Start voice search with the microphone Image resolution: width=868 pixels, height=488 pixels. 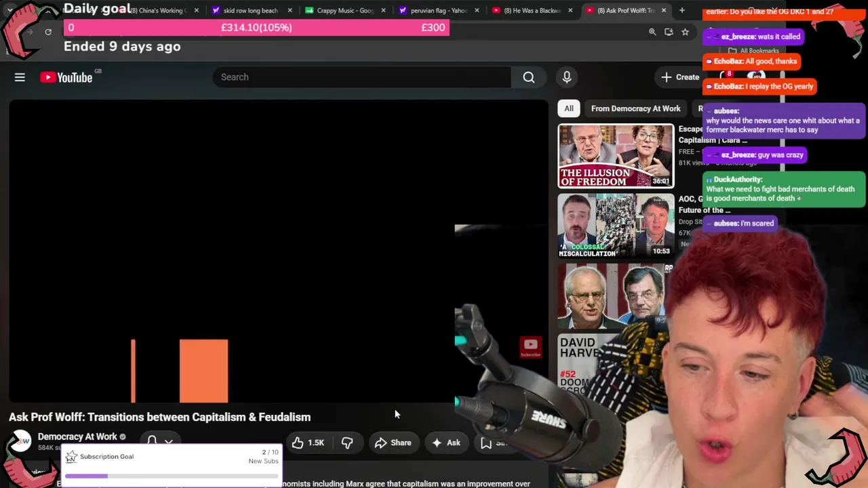pos(567,77)
